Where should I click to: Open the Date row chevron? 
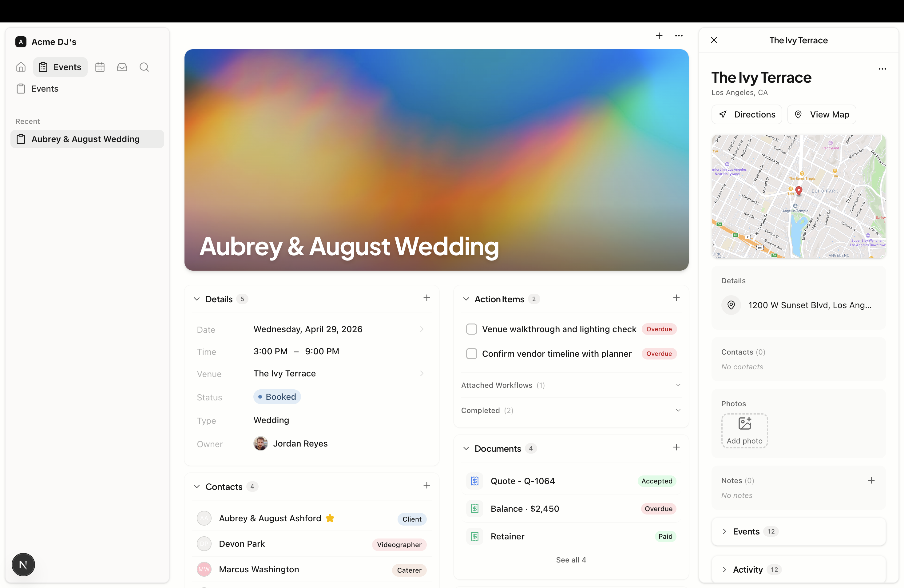coord(422,329)
